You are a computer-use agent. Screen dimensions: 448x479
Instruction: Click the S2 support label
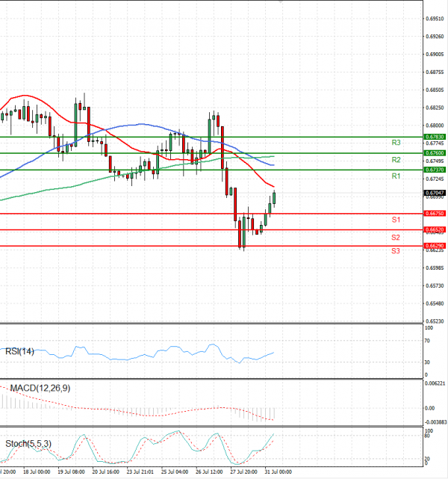coord(396,238)
